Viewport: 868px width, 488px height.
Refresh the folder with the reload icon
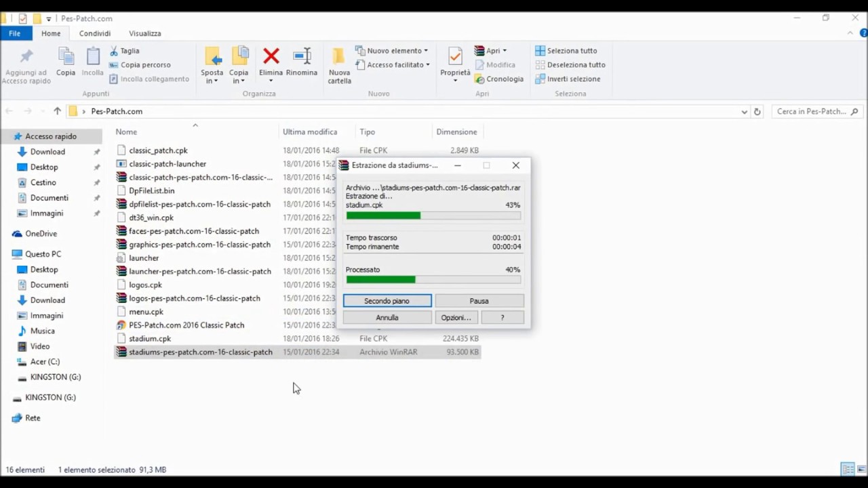point(757,111)
